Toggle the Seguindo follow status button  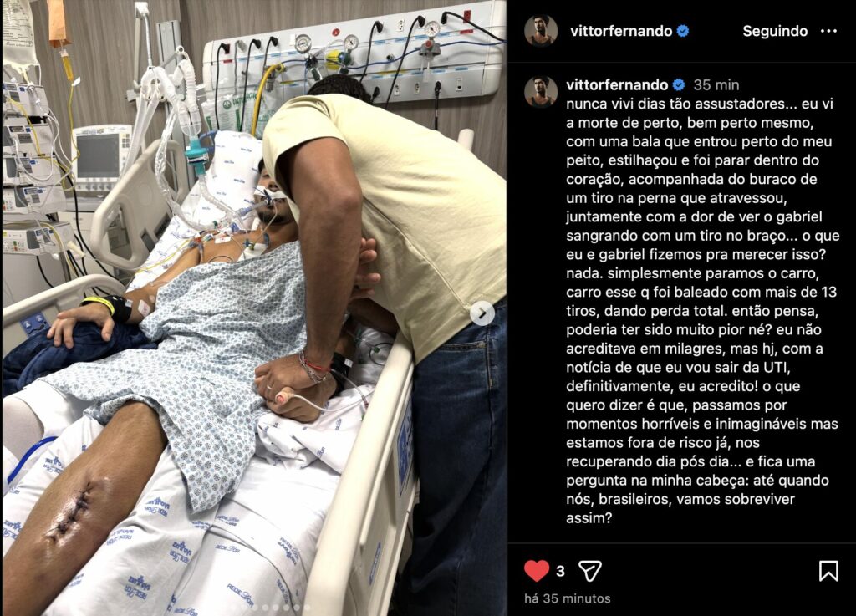tap(775, 31)
